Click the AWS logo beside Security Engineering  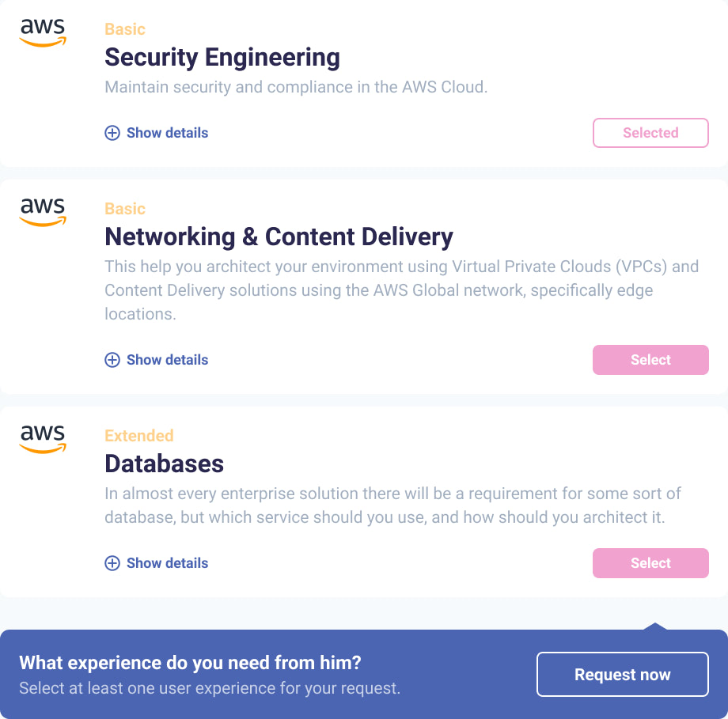click(43, 32)
